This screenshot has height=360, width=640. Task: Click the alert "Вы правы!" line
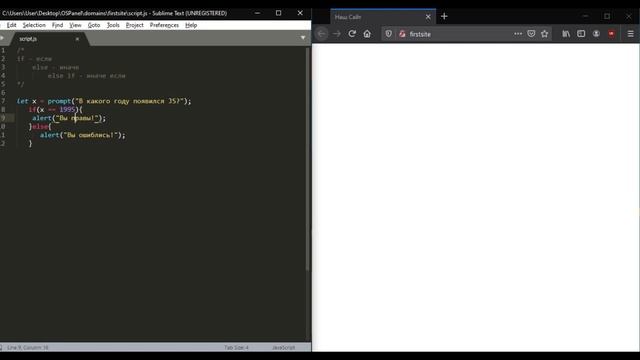[x=69, y=118]
